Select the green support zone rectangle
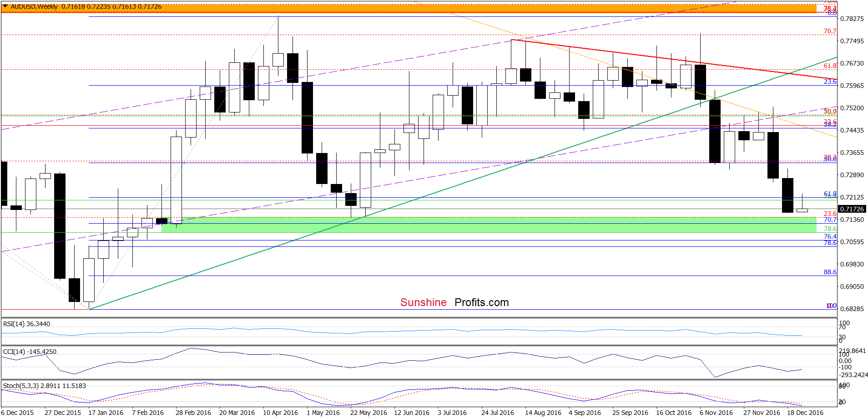This screenshot has width=868, height=419. tap(489, 225)
